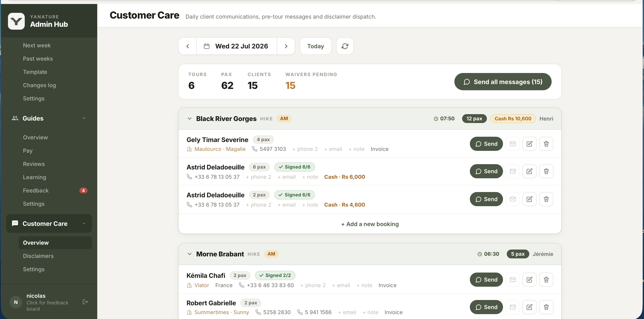Send message to Gely Timar Severine

pos(486,144)
